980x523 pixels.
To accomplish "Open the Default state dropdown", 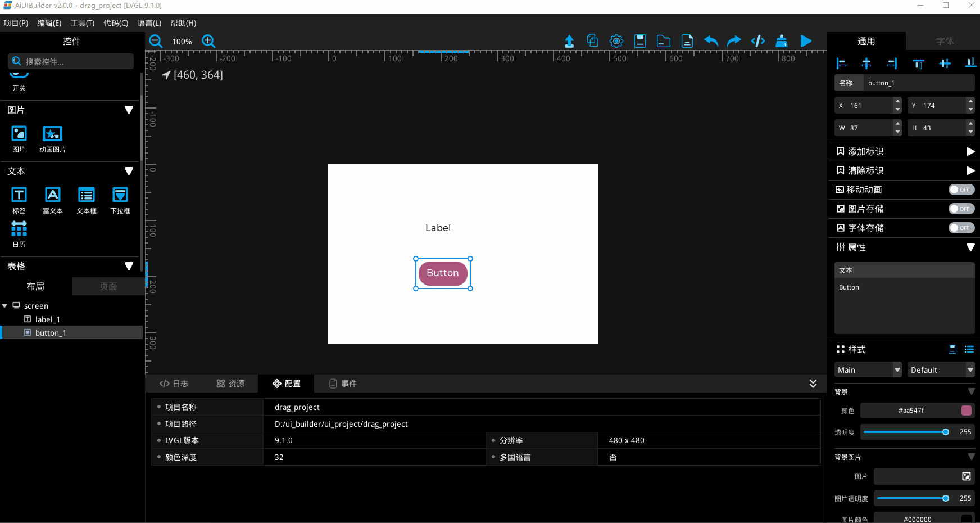I will (941, 370).
